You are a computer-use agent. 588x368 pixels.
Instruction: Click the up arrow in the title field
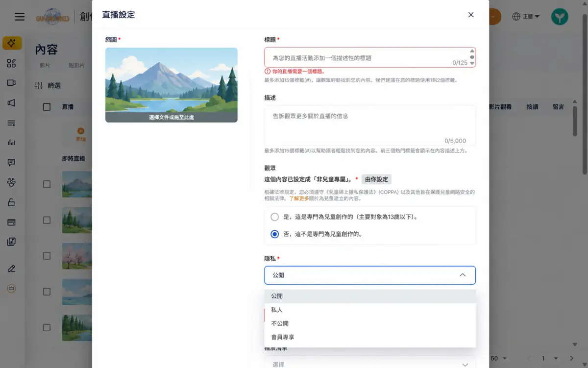(x=472, y=51)
